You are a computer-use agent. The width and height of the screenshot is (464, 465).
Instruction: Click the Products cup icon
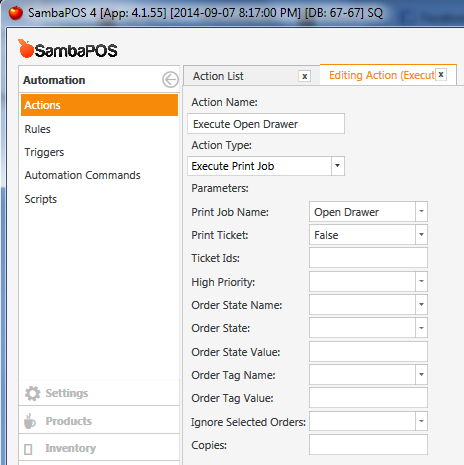pyautogui.click(x=30, y=421)
